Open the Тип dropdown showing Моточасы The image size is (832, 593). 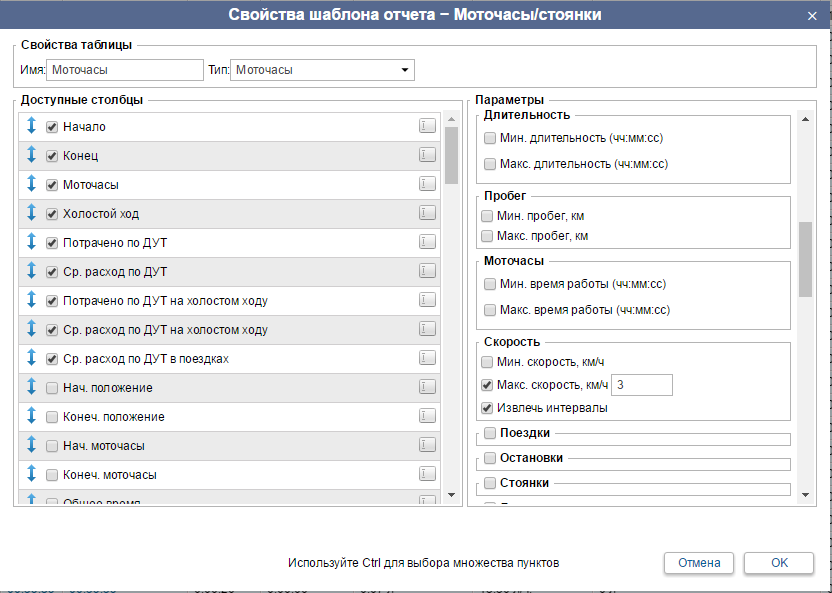(322, 70)
